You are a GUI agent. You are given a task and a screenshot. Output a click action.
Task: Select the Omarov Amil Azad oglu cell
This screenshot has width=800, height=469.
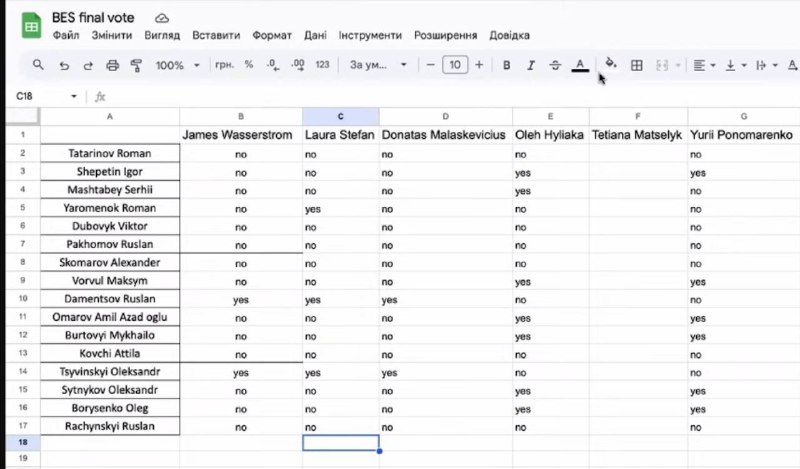(x=110, y=317)
